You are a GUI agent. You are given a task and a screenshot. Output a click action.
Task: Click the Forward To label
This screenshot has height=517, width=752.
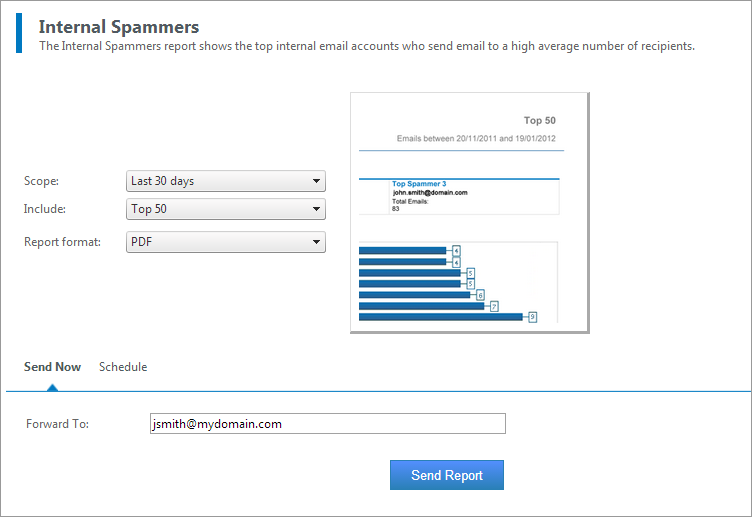coord(57,424)
